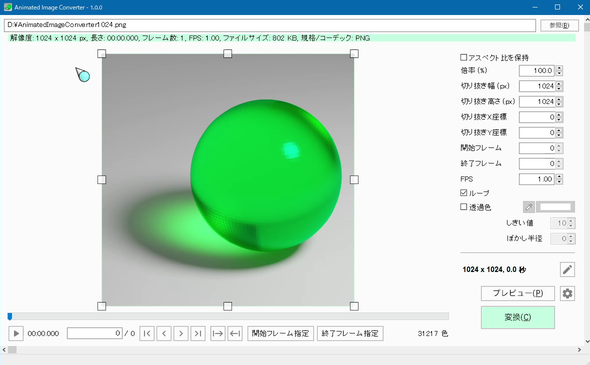590x365 pixels.
Task: Enable アスペクト比を保持 checkbox
Action: click(x=464, y=57)
